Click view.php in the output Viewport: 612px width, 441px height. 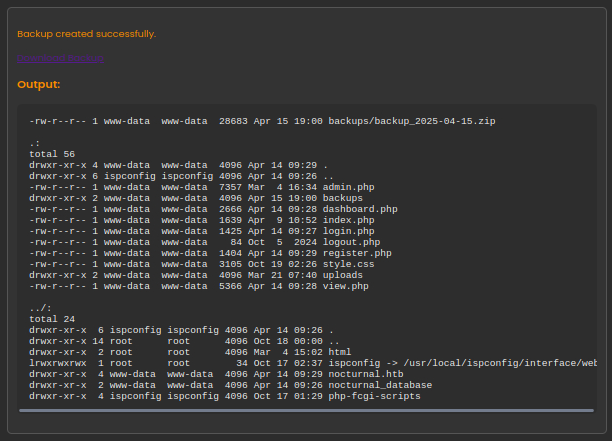[345, 286]
